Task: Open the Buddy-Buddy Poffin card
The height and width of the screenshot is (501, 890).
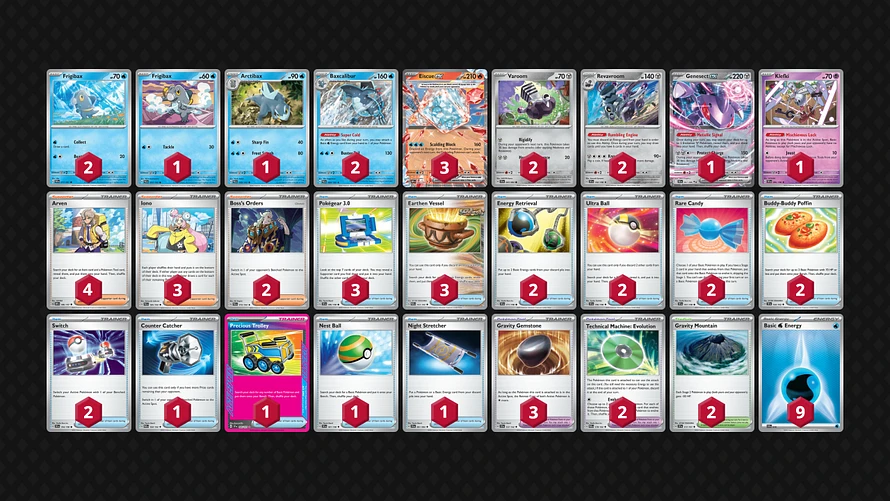Action: (x=801, y=251)
